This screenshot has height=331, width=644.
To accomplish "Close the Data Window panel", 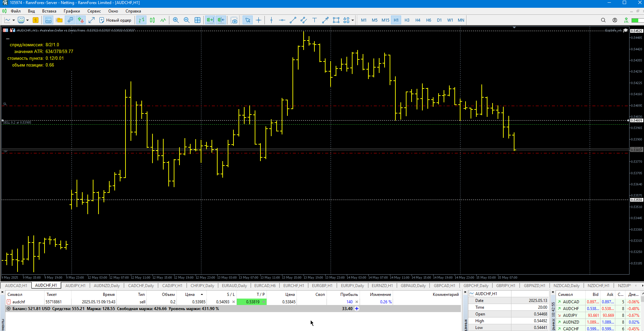I will coord(465,292).
